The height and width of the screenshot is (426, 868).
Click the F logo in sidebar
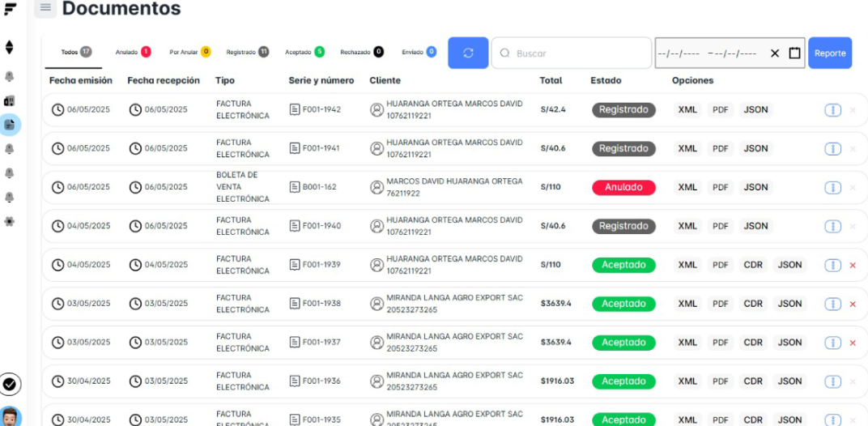[x=10, y=8]
